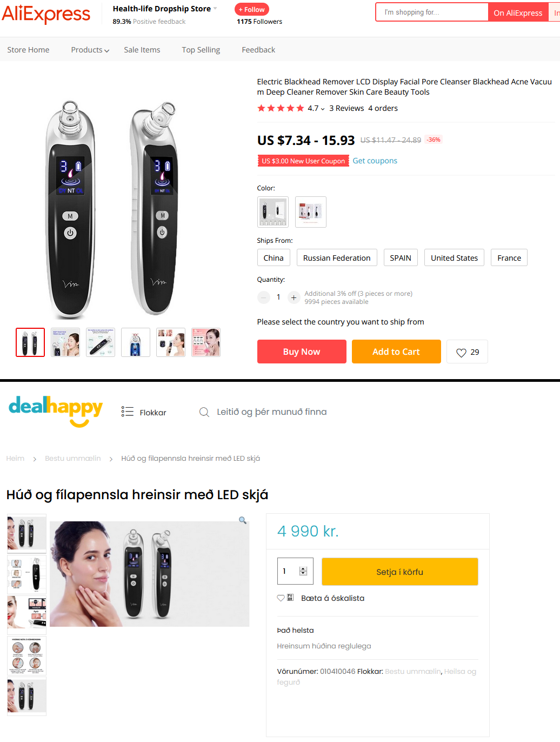Decrease quantity with the minus icon
This screenshot has height=742, width=560.
[x=264, y=297]
